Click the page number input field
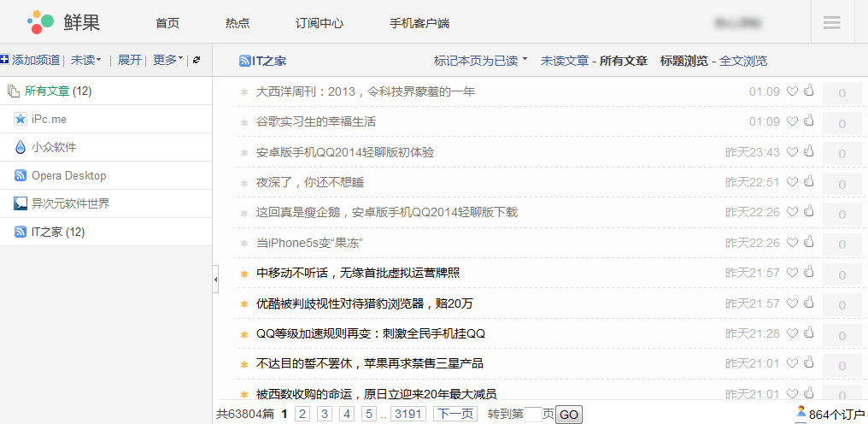This screenshot has height=424, width=868. [x=532, y=415]
